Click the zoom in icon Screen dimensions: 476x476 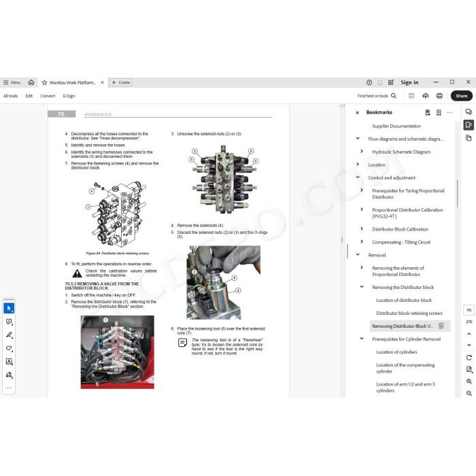point(469,381)
